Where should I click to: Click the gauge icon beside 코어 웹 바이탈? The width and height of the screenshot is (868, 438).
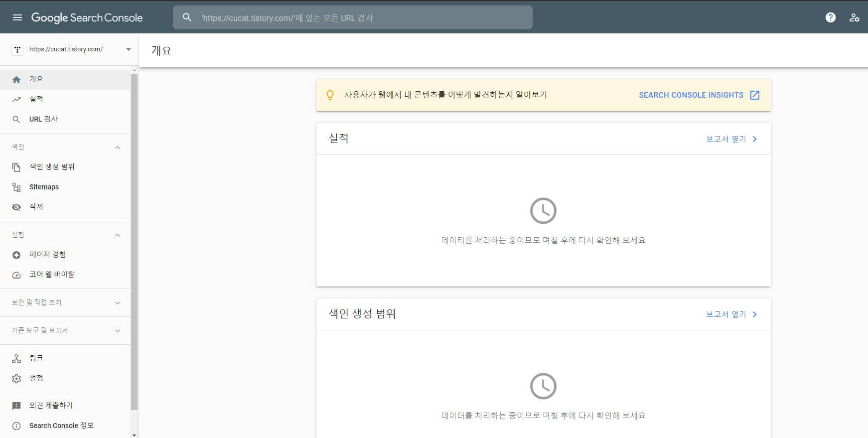(16, 275)
